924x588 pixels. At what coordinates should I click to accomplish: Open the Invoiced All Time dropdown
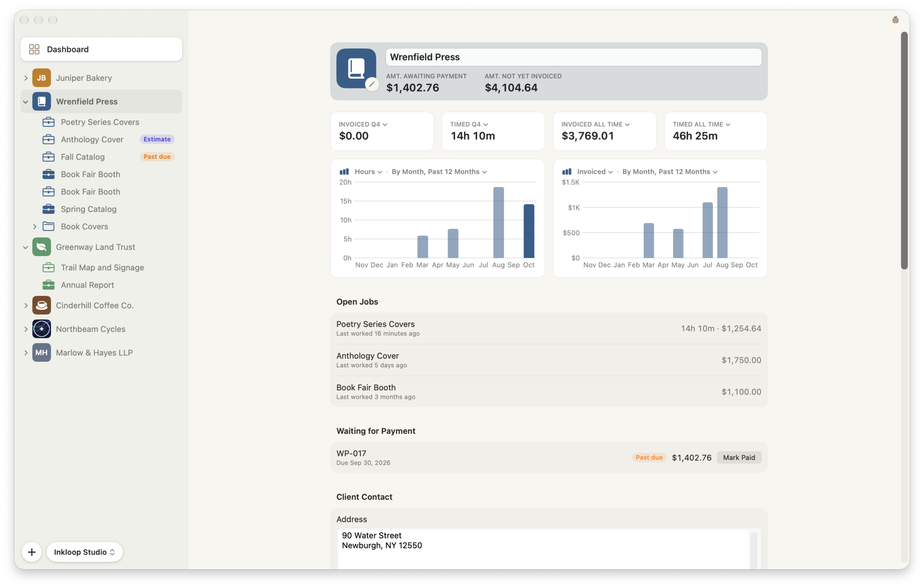click(x=595, y=124)
